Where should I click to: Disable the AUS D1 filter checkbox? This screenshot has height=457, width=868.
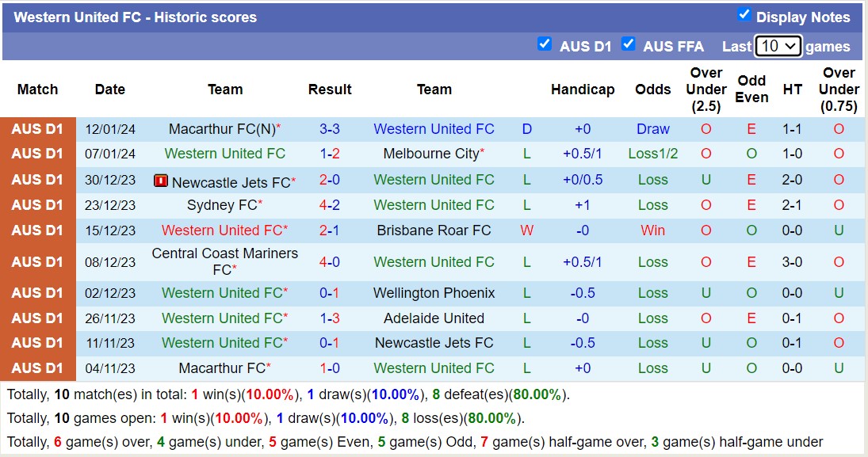545,45
